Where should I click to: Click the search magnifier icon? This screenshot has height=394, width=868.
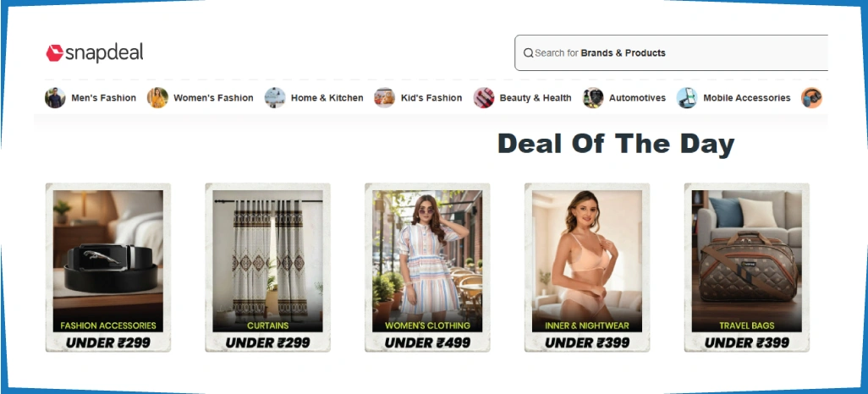pyautogui.click(x=528, y=53)
